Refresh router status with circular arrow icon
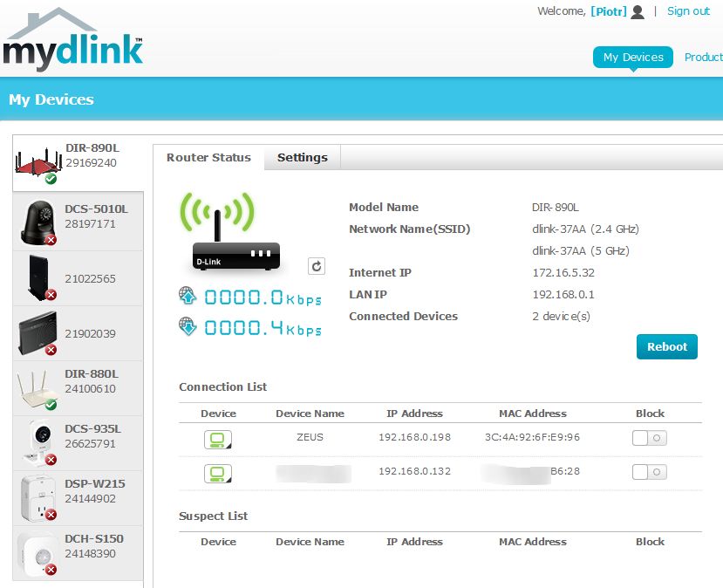Viewport: 723px width, 588px height. coord(317,266)
